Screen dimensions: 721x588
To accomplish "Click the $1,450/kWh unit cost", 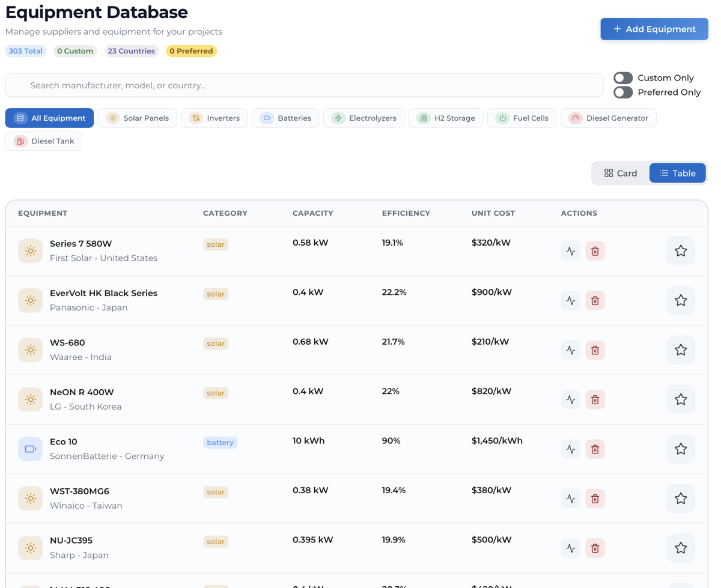I will coord(497,441).
